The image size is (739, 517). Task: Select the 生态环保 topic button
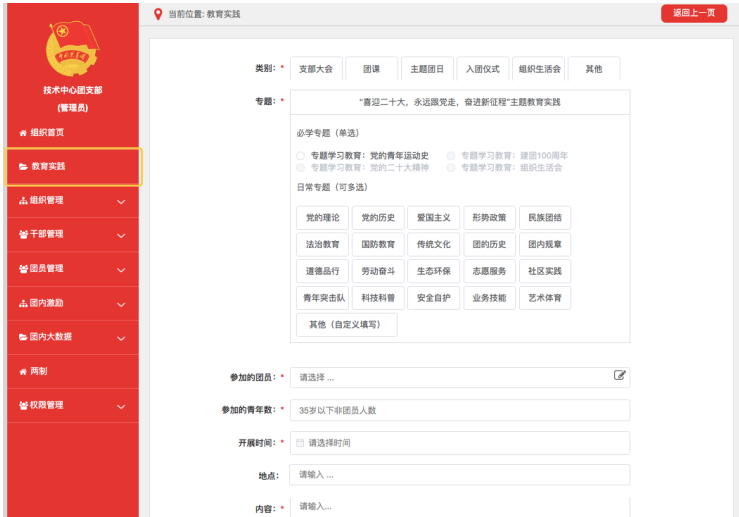434,271
